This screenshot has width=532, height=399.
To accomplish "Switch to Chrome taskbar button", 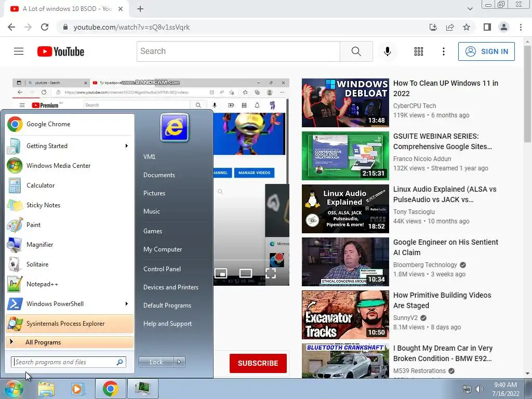I will click(x=110, y=389).
